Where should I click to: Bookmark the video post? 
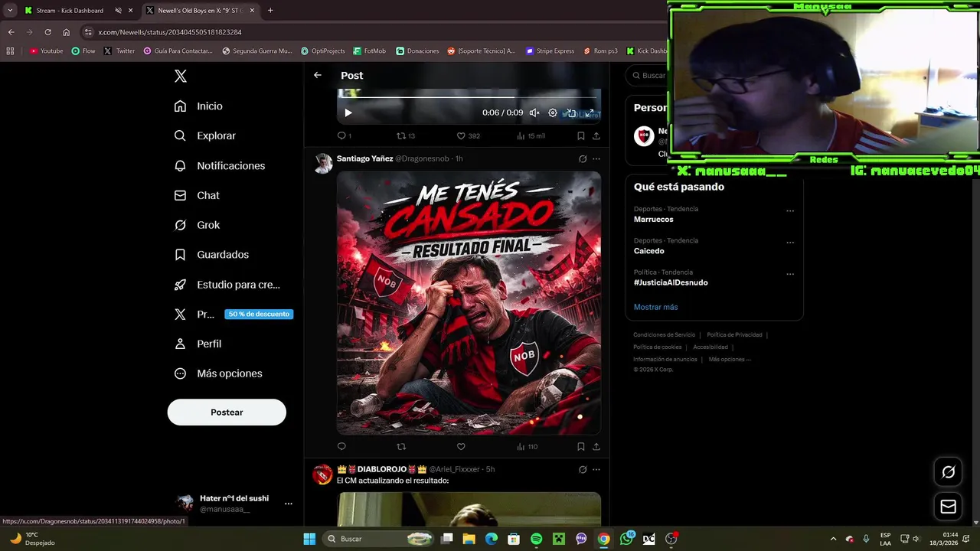[x=581, y=135]
